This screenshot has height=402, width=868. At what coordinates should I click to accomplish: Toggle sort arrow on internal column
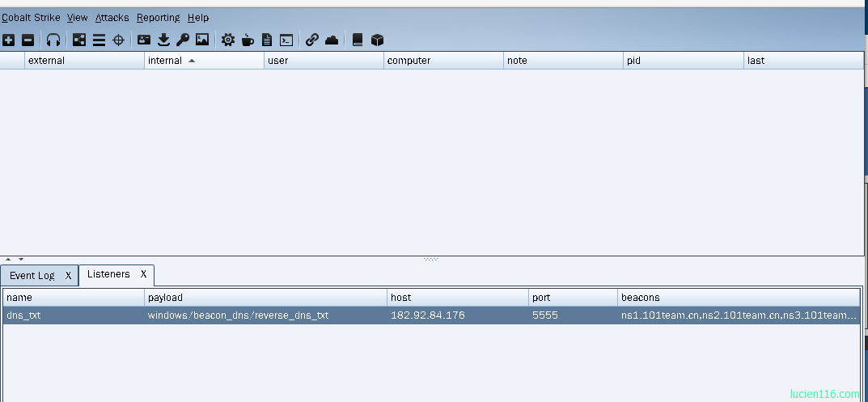click(x=192, y=61)
